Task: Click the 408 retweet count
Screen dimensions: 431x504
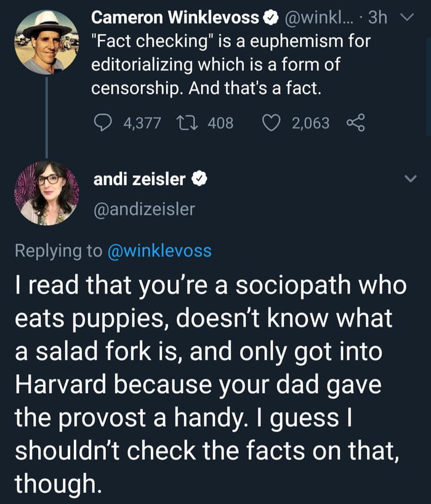Action: click(220, 123)
